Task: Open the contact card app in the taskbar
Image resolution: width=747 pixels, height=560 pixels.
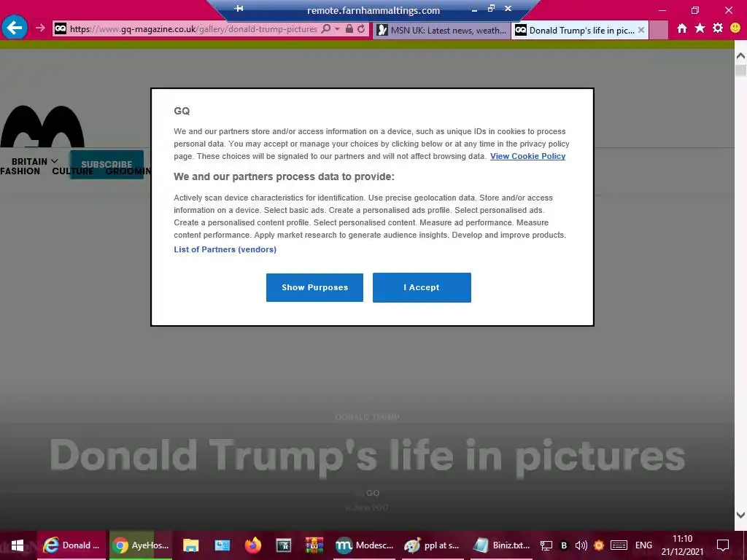Action: pyautogui.click(x=222, y=545)
